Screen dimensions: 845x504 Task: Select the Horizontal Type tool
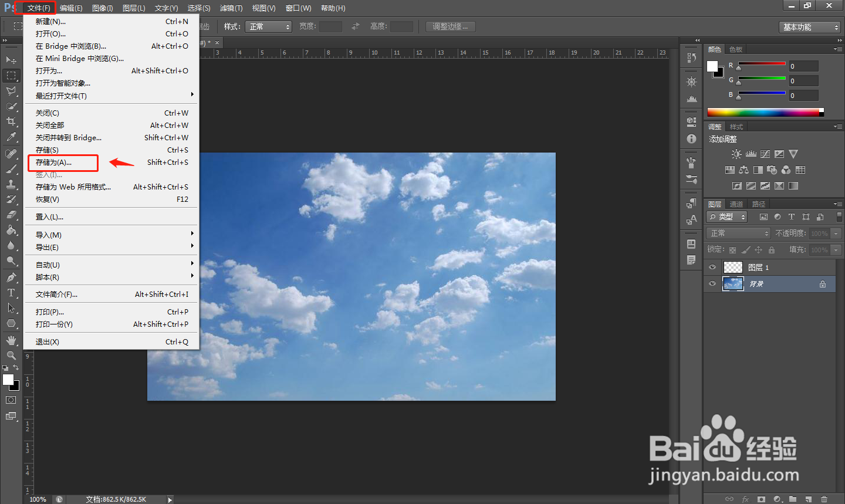click(11, 293)
